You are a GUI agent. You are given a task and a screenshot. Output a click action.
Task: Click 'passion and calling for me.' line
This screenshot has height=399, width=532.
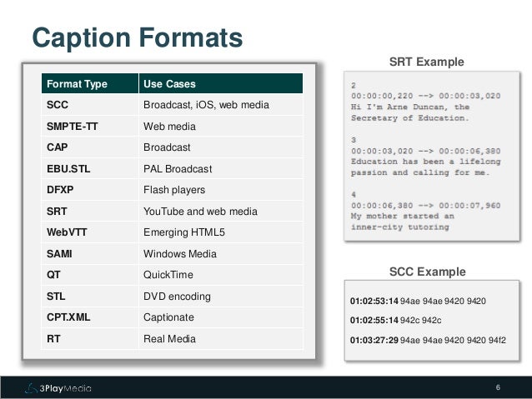click(420, 172)
